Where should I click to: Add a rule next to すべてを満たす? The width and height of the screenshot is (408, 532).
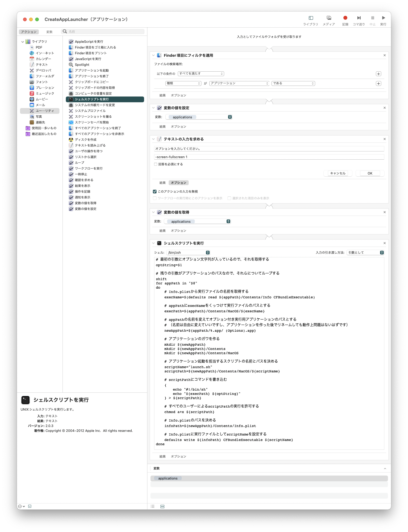coord(379,74)
